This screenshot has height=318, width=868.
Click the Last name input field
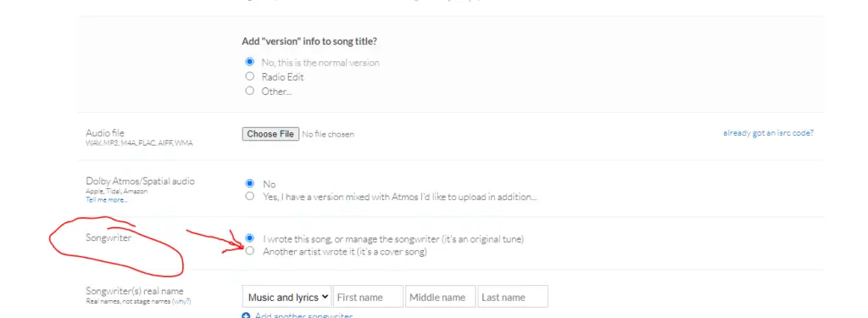pos(513,297)
